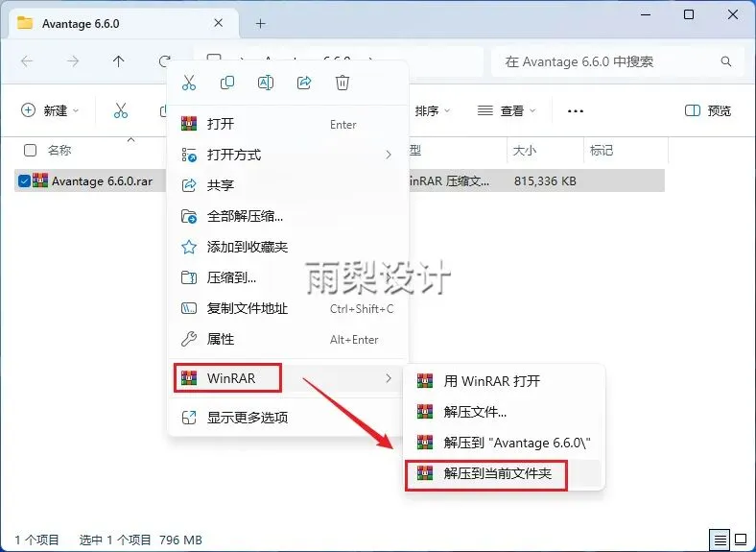Click the Copy icon in context menu
Screen dimensions: 756x552
[227, 83]
